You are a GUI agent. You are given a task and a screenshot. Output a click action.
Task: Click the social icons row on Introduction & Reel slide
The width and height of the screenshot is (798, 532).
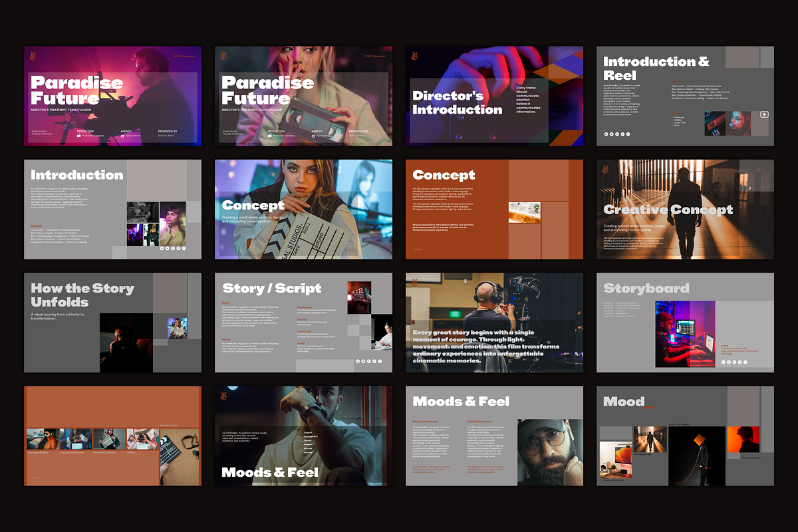point(618,134)
